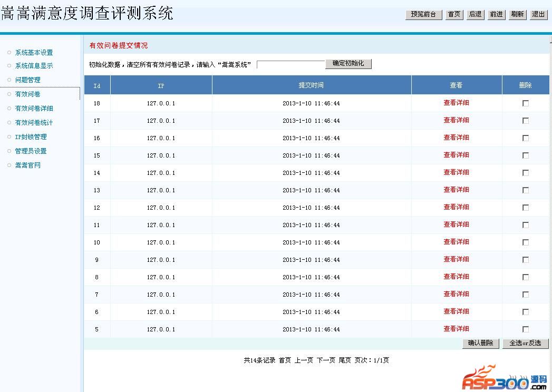Click IP 127.0.0.1 in row 18
The height and width of the screenshot is (392, 552).
(161, 103)
